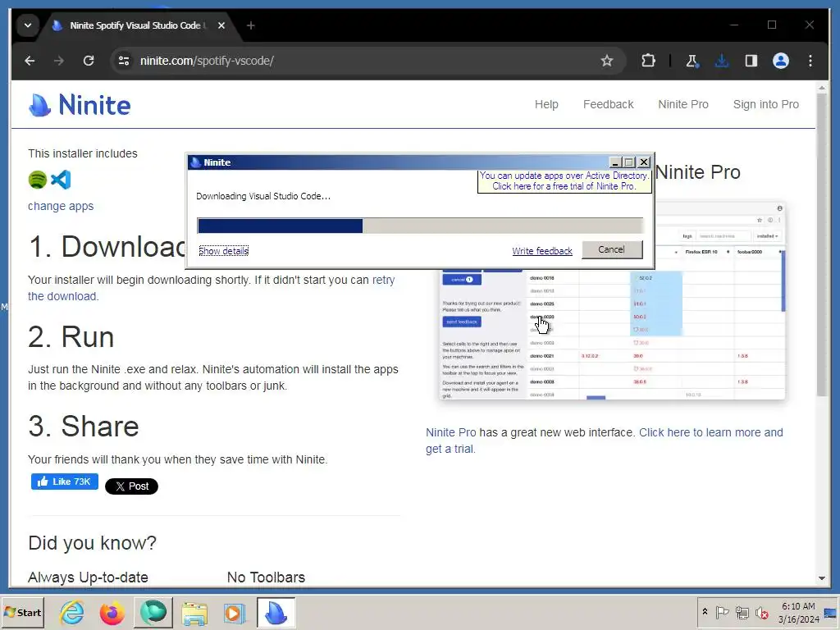The height and width of the screenshot is (630, 840).
Task: Show hidden system tray icons
Action: pyautogui.click(x=705, y=612)
